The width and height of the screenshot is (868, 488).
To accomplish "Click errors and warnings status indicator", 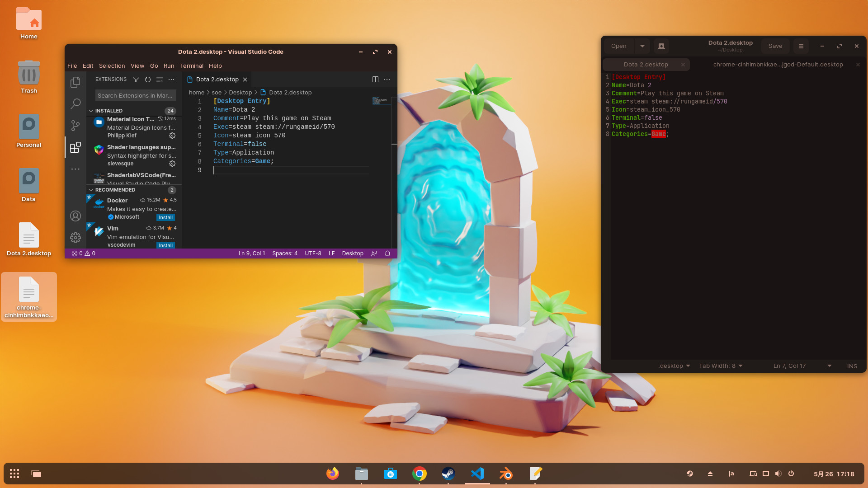I will (x=84, y=253).
